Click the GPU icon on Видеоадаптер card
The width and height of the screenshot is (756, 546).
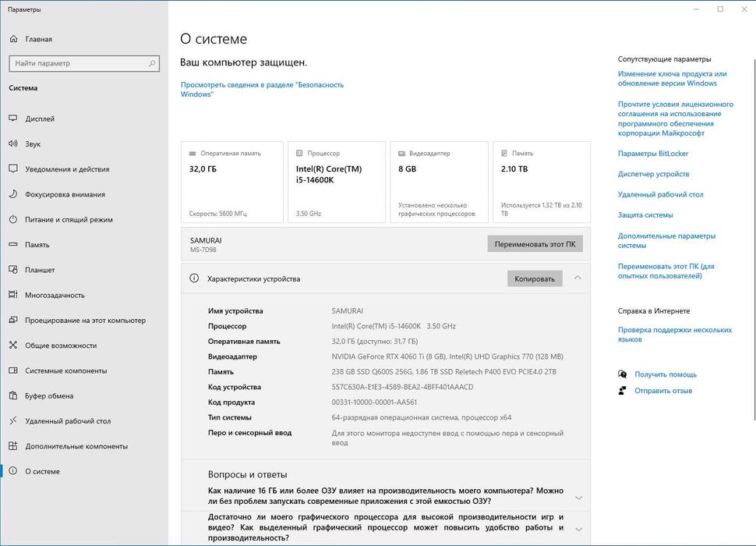pyautogui.click(x=401, y=153)
